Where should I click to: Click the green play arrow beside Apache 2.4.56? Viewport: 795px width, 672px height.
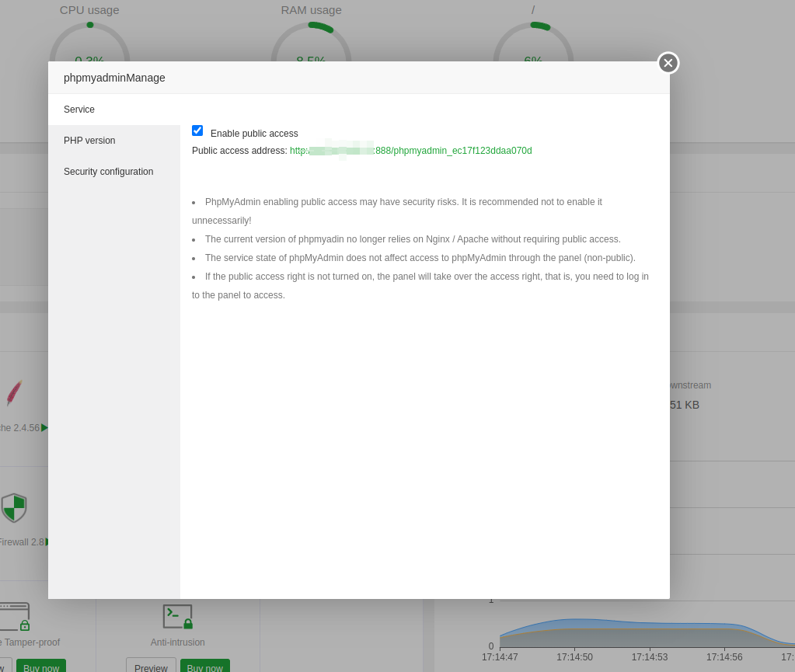pyautogui.click(x=44, y=428)
